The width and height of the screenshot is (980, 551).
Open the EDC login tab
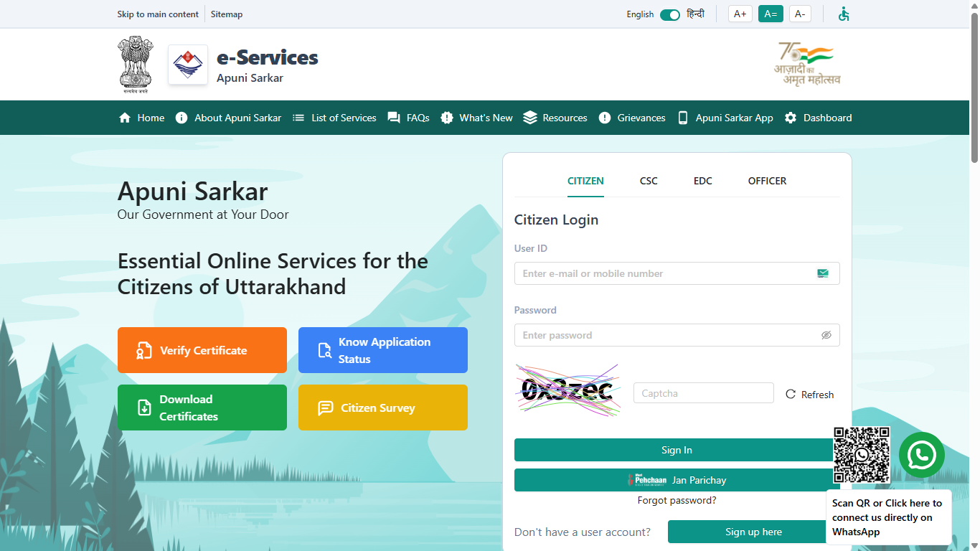click(x=703, y=181)
